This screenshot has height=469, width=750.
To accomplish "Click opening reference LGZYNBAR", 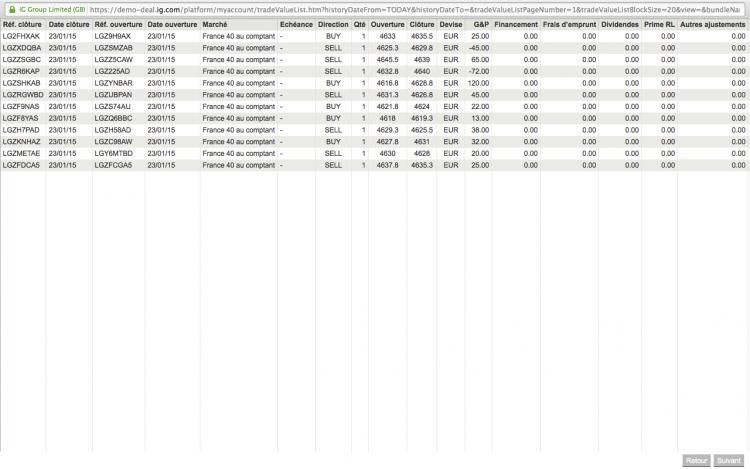I will click(113, 83).
